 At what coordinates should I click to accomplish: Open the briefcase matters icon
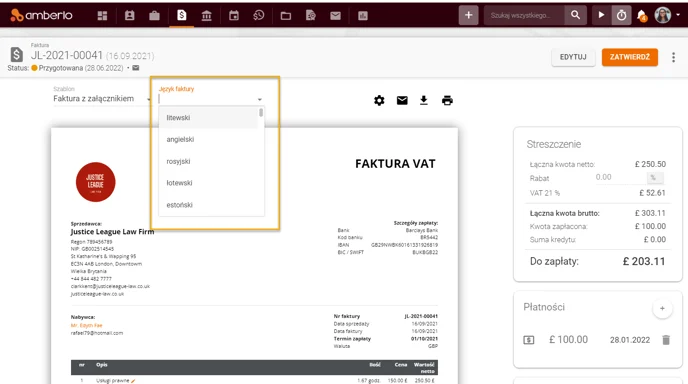(x=154, y=16)
